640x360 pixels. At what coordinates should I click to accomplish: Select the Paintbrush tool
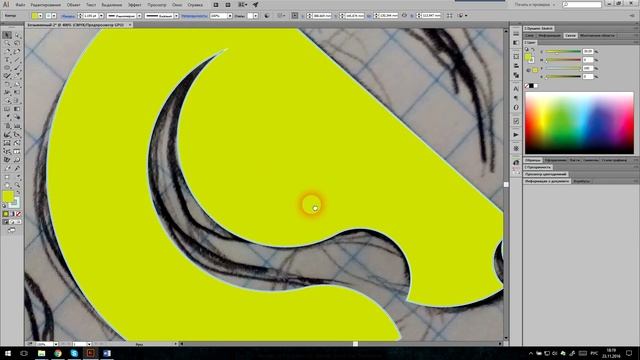pyautogui.click(x=17, y=68)
